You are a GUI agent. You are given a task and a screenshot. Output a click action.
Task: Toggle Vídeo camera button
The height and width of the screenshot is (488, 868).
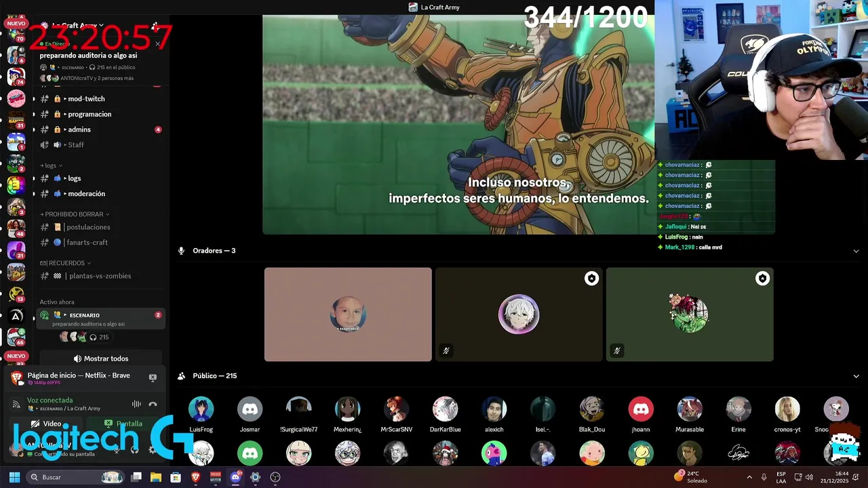[46, 424]
